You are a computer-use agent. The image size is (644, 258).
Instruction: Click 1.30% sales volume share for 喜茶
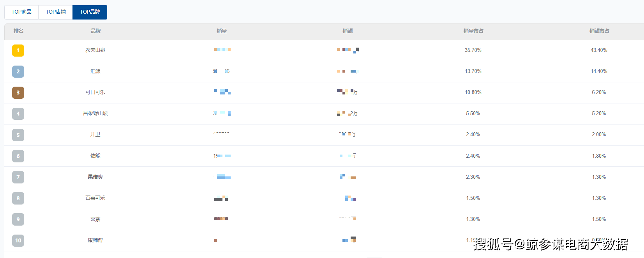[473, 219]
